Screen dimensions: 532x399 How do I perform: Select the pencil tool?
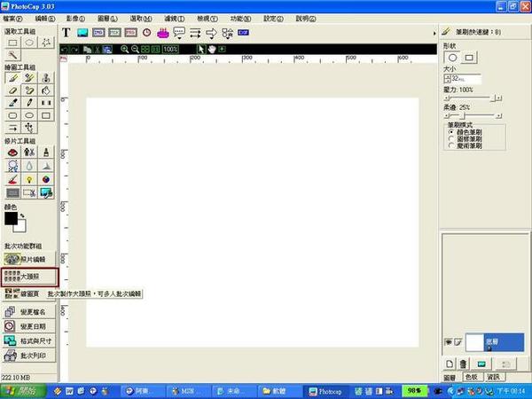[29, 103]
